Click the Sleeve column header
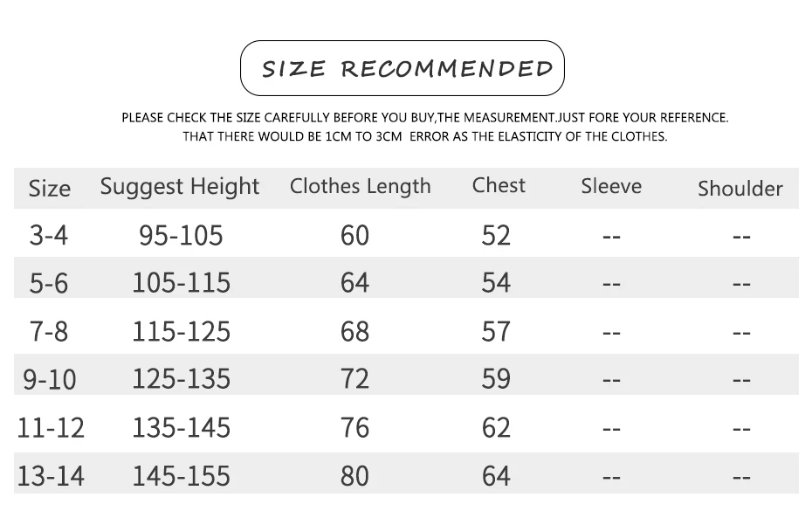This screenshot has width=812, height=525. (x=611, y=186)
